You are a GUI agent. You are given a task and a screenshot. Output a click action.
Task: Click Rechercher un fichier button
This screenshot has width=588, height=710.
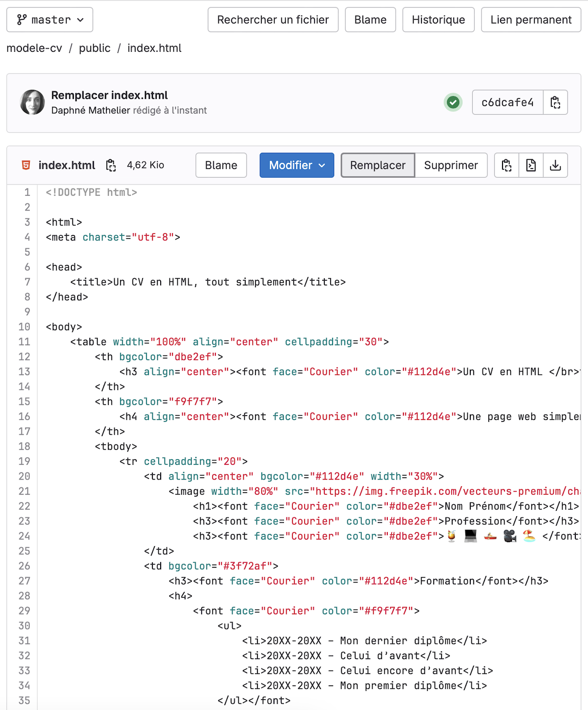tap(273, 20)
